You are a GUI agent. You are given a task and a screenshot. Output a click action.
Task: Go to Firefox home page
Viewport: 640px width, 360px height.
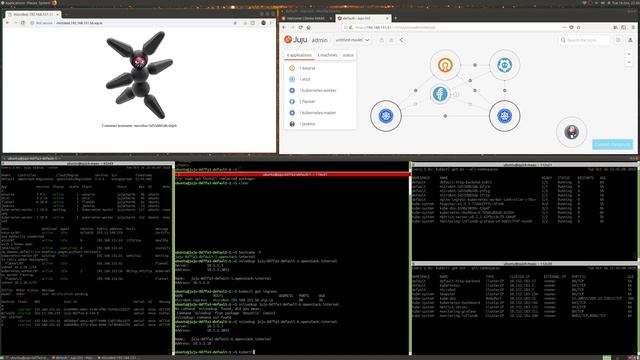click(x=309, y=27)
